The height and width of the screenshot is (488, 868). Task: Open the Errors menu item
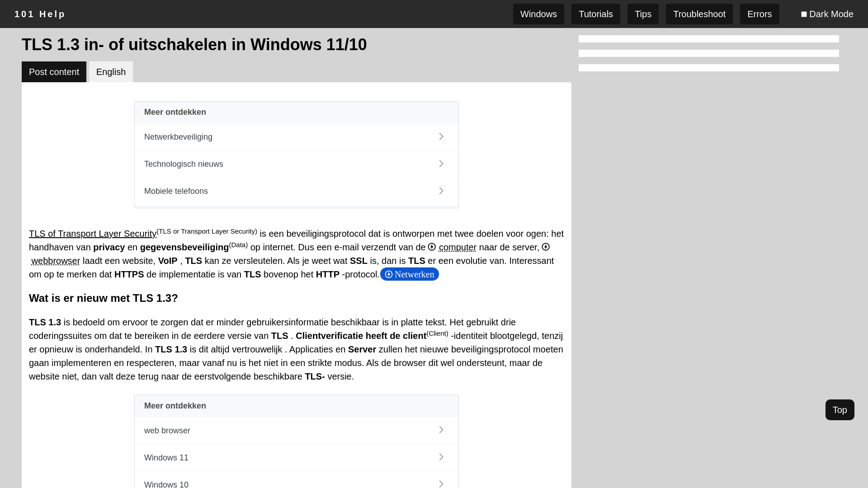coord(759,14)
